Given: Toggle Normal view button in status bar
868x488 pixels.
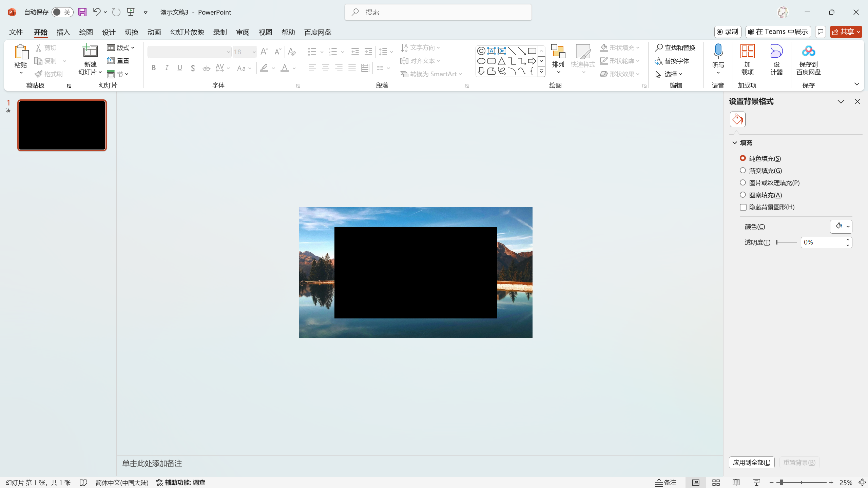Looking at the screenshot, I should click(695, 482).
